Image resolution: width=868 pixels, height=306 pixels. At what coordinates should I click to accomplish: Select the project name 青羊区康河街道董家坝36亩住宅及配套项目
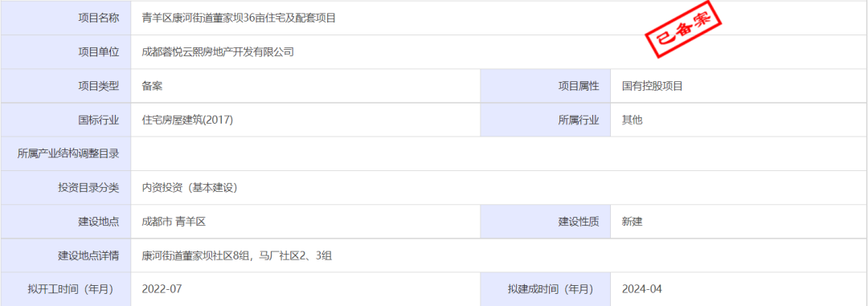point(239,18)
